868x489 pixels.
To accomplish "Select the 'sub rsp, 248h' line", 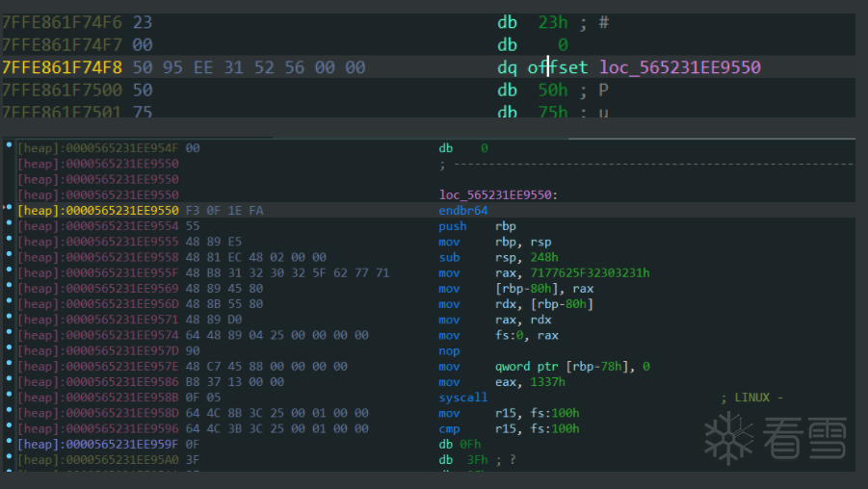I will (498, 257).
